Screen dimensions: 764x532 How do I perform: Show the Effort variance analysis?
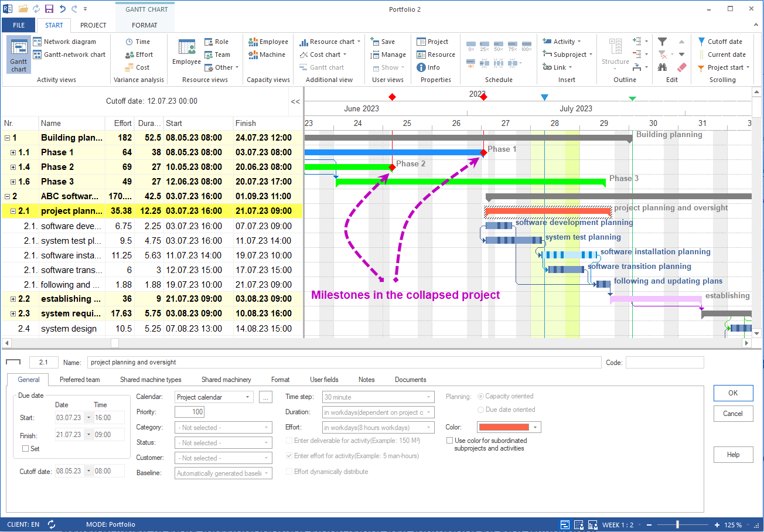[139, 54]
